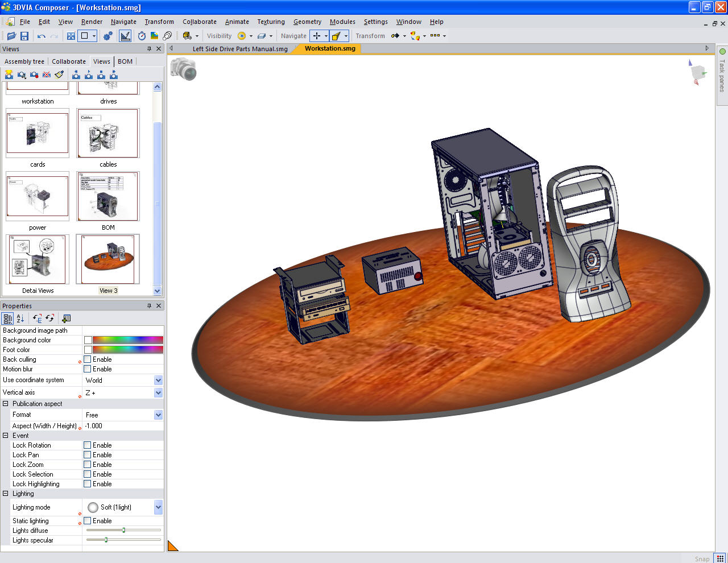The height and width of the screenshot is (563, 728).
Task: Open the Lighting mode dropdown
Action: 158,507
